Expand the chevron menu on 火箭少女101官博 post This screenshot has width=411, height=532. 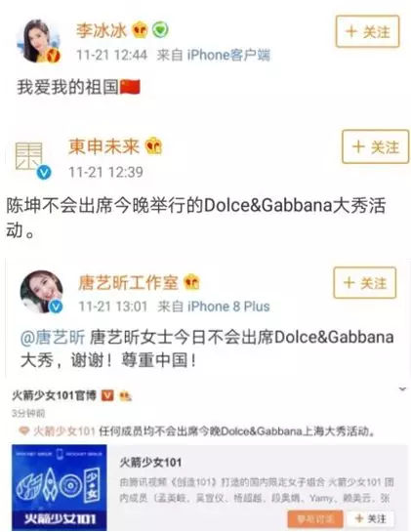click(x=402, y=389)
